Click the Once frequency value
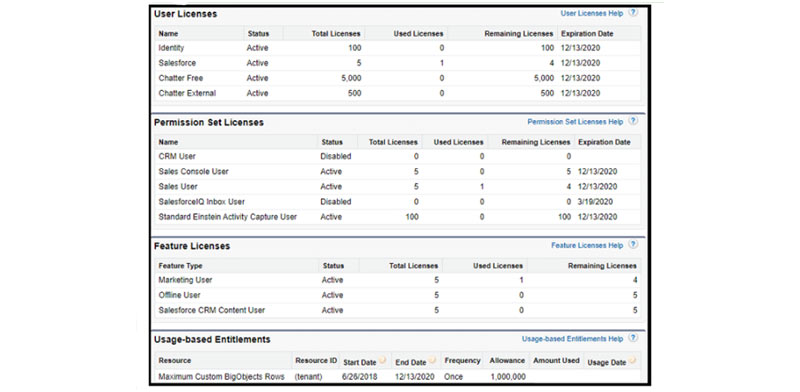 454,377
